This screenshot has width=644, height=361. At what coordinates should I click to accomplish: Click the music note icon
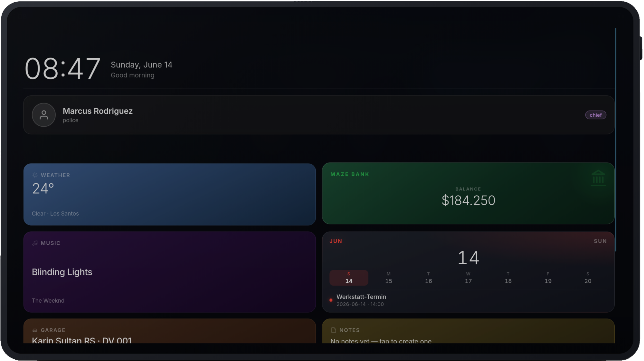[x=35, y=243]
